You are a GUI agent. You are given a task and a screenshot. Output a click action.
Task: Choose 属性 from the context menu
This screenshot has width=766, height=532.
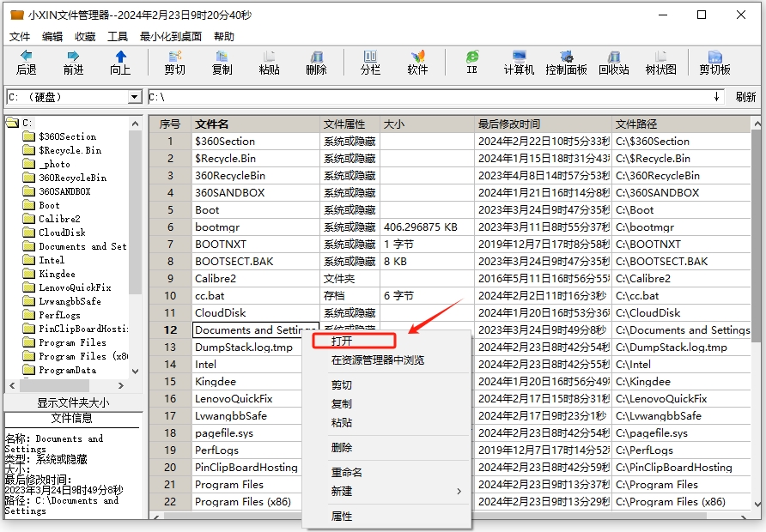pos(342,517)
